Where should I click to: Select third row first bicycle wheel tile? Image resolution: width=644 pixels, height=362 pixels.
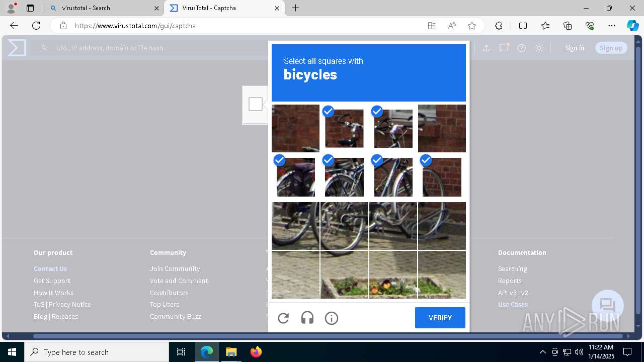pyautogui.click(x=295, y=226)
